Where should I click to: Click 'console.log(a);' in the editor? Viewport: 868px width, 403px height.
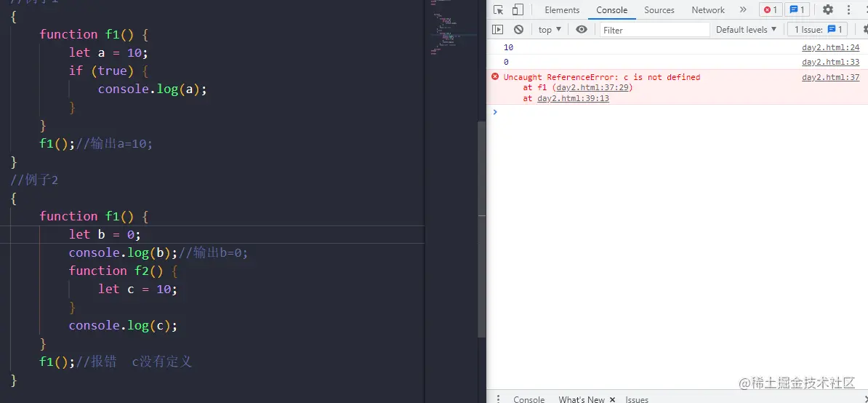point(152,89)
